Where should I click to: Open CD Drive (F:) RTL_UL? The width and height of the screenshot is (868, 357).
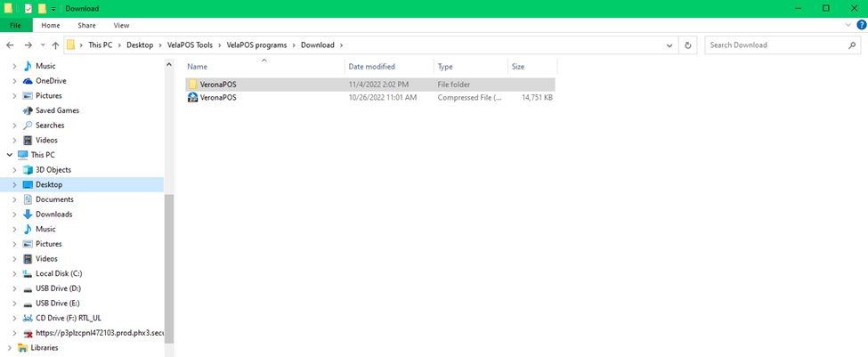click(x=65, y=318)
